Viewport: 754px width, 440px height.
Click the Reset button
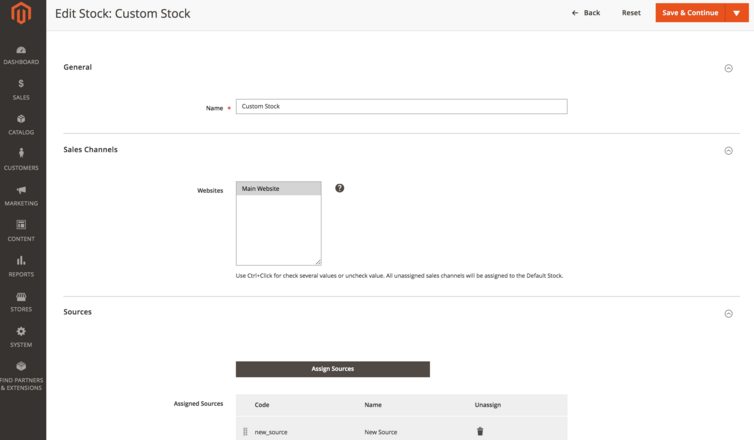(x=631, y=13)
